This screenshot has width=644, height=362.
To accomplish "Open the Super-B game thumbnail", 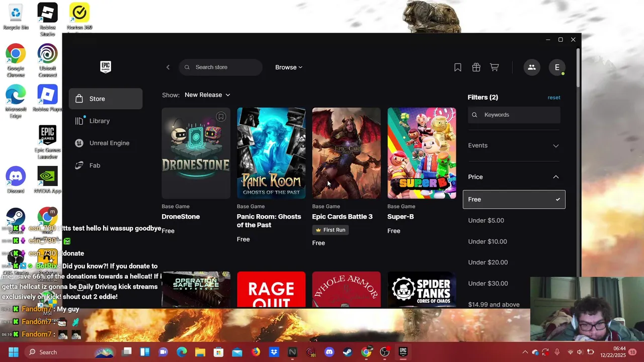I will [x=422, y=153].
